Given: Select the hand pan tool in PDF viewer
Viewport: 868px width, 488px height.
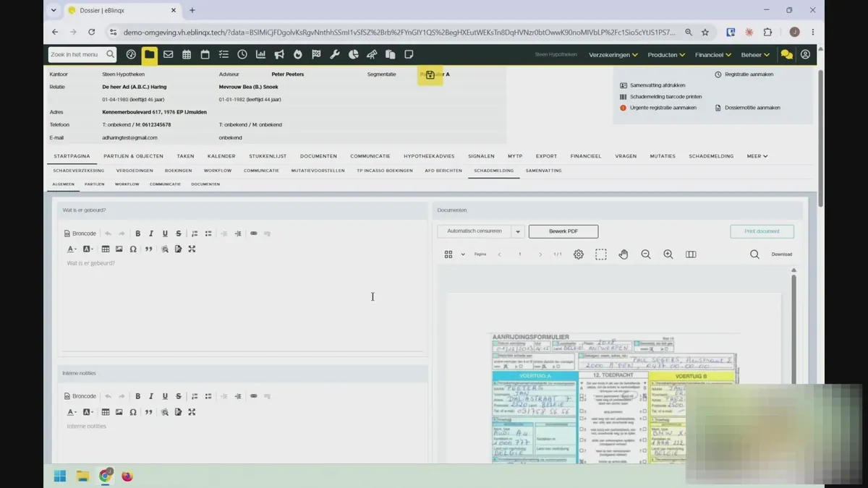Looking at the screenshot, I should (624, 254).
